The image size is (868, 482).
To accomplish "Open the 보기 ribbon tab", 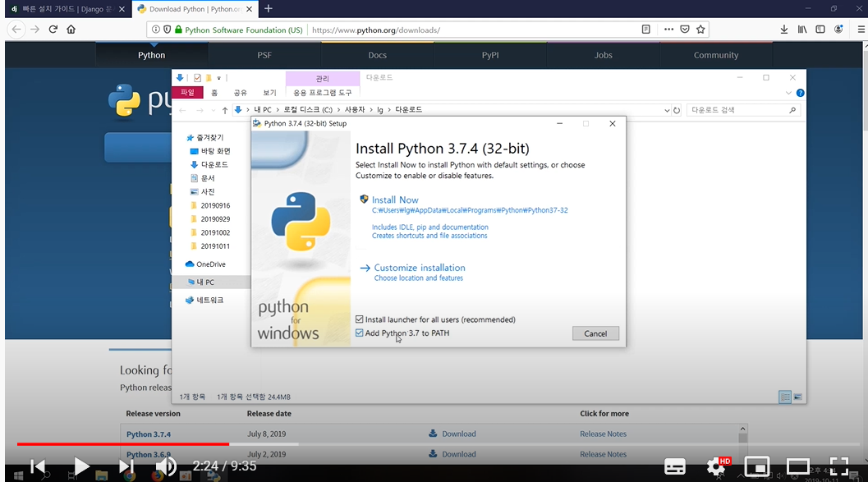I will coord(269,93).
